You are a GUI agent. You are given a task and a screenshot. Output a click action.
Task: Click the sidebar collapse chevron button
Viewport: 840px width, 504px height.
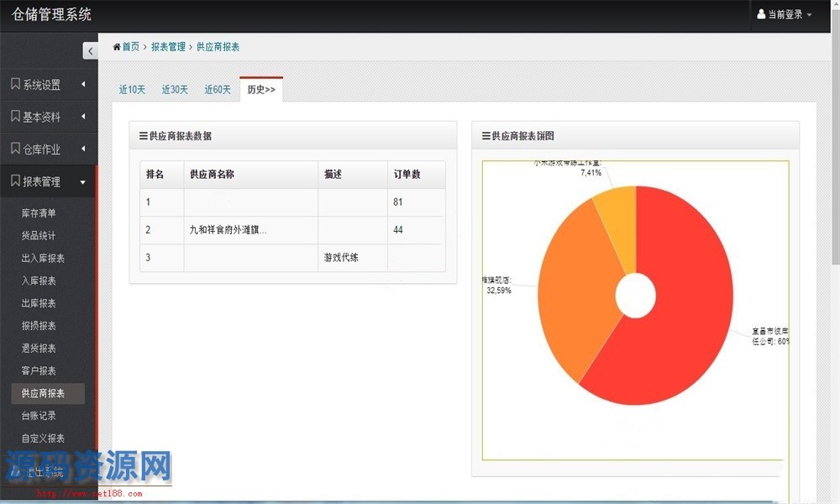coord(91,51)
